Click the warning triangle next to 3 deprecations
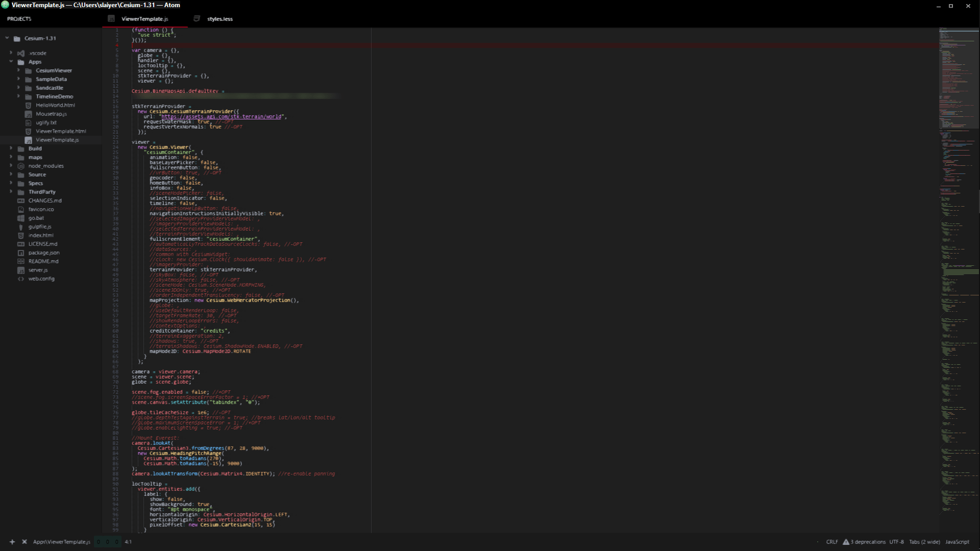This screenshot has height=551, width=980. 846,542
